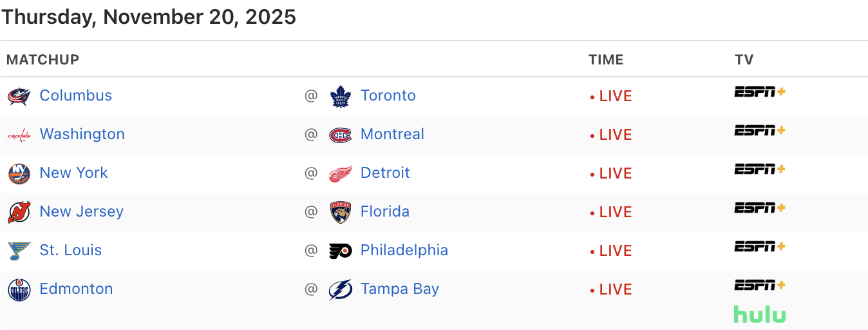Click the Florida Panthers logo
868x330 pixels.
(340, 212)
